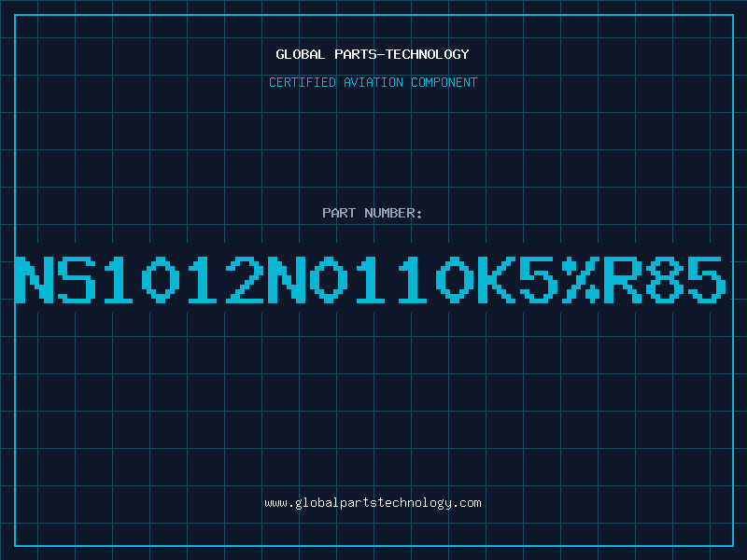Click the PART NUMBER: label
The height and width of the screenshot is (560, 747).
(x=373, y=213)
